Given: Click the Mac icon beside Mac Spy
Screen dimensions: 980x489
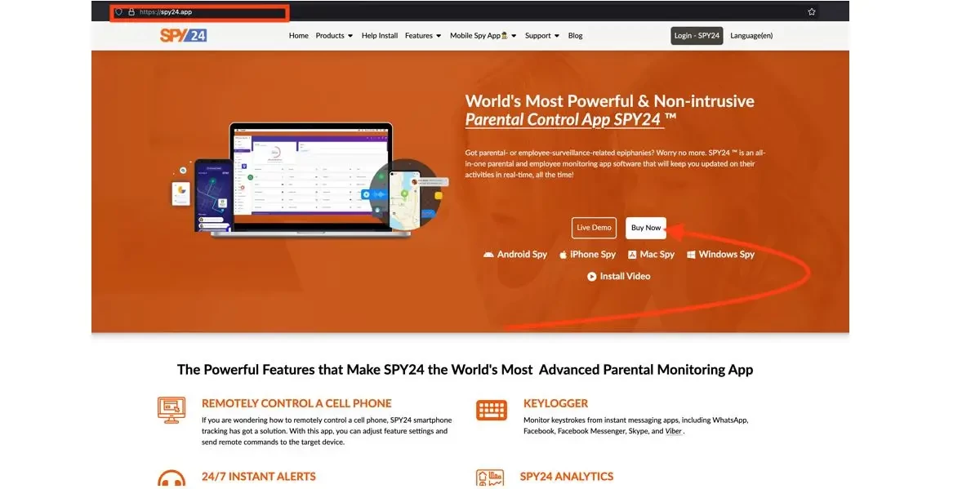Looking at the screenshot, I should point(632,255).
